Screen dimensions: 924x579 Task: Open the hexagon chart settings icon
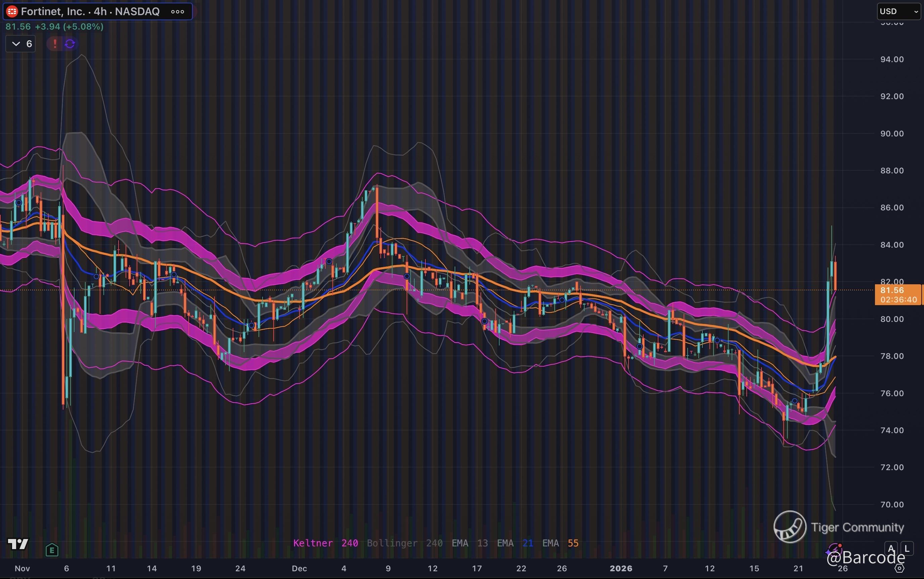tap(899, 568)
